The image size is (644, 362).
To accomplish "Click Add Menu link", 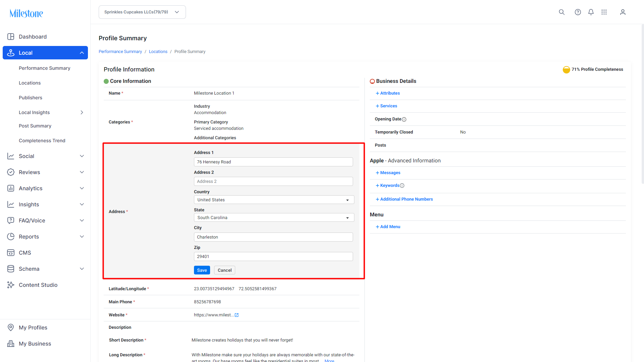I will pyautogui.click(x=388, y=227).
